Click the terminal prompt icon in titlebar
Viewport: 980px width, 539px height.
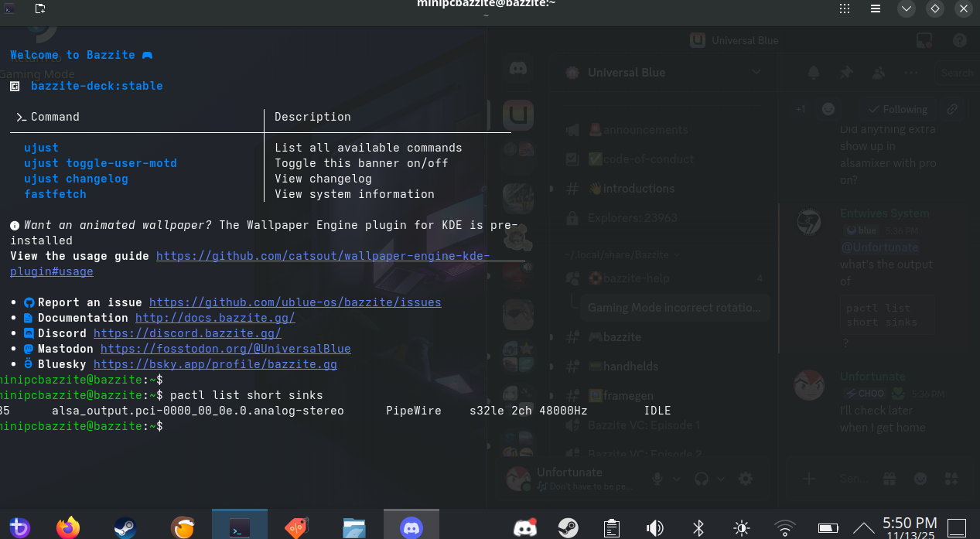pos(10,9)
